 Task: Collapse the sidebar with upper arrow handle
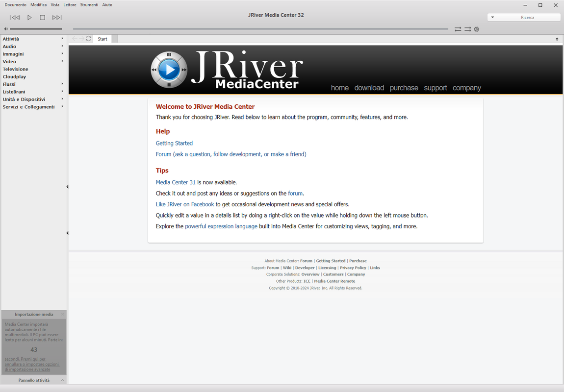pos(67,187)
